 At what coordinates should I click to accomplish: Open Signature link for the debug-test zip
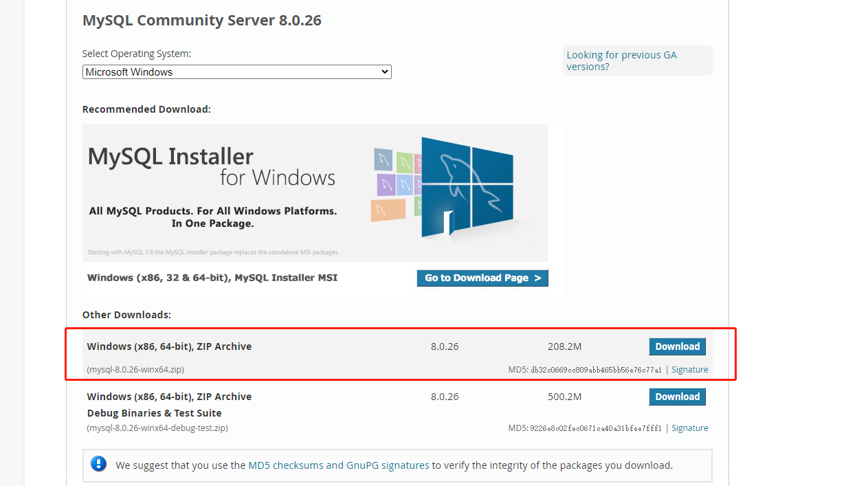(x=689, y=428)
